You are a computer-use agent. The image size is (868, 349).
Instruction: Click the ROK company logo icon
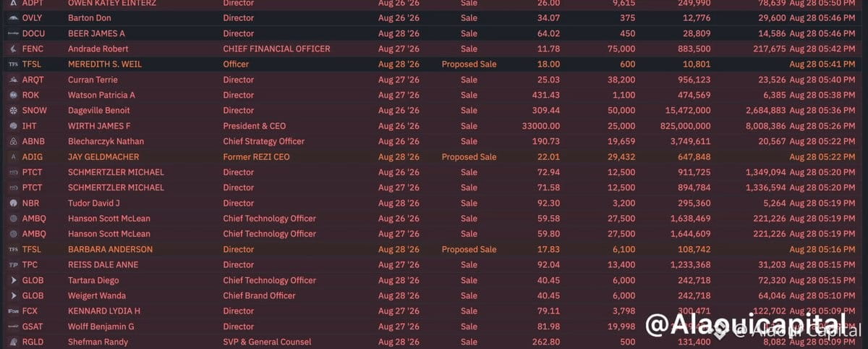[13, 95]
